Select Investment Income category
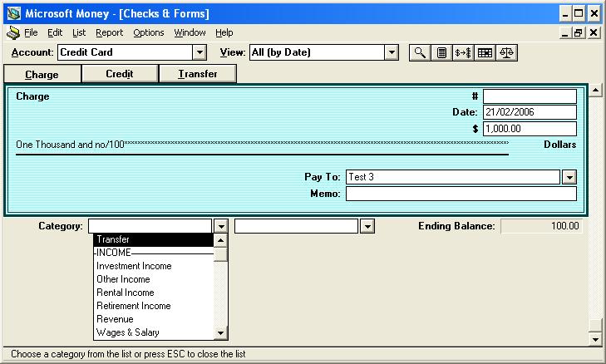 click(x=154, y=266)
